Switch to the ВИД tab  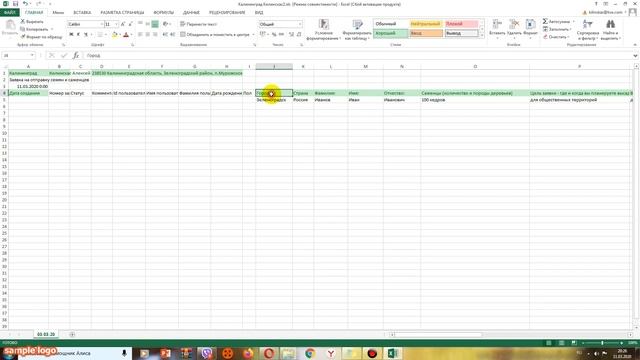(259, 13)
